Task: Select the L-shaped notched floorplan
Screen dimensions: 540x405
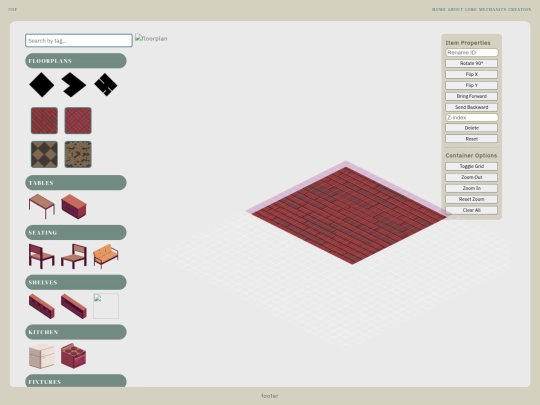Action: click(x=74, y=85)
